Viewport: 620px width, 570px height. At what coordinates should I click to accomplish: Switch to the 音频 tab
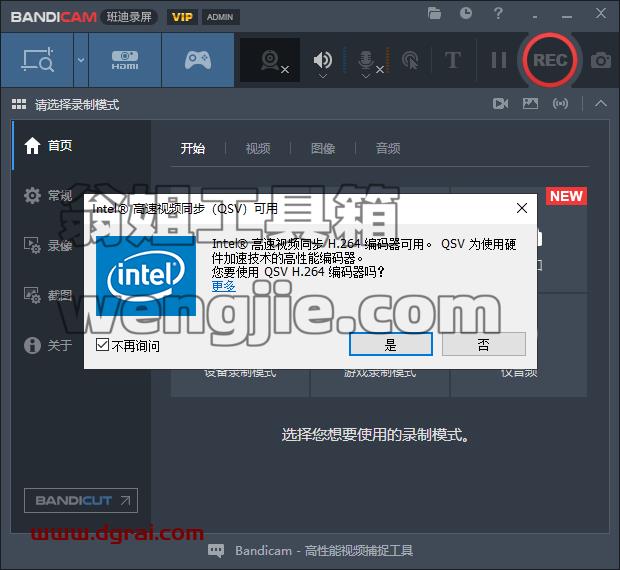388,149
